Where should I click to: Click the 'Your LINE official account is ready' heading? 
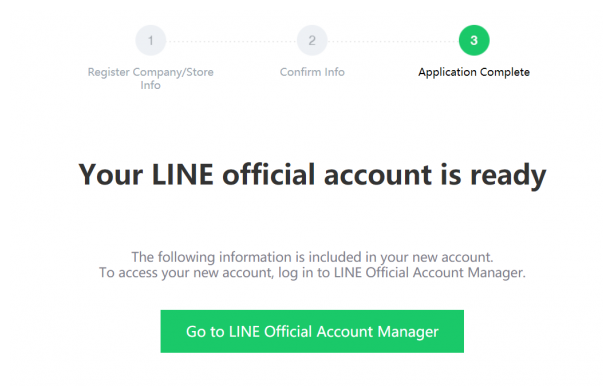[x=312, y=175]
